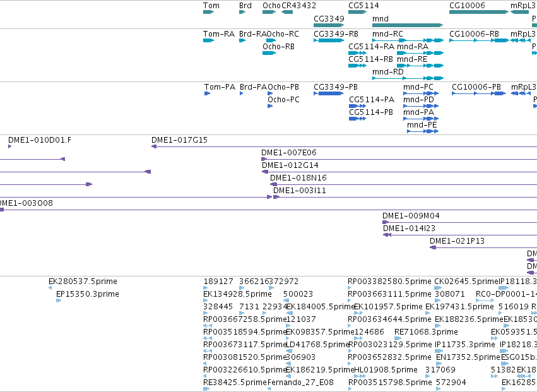This screenshot has height=392, width=537.
Task: Select the DME1-021P13 BAC label
Action: click(457, 242)
